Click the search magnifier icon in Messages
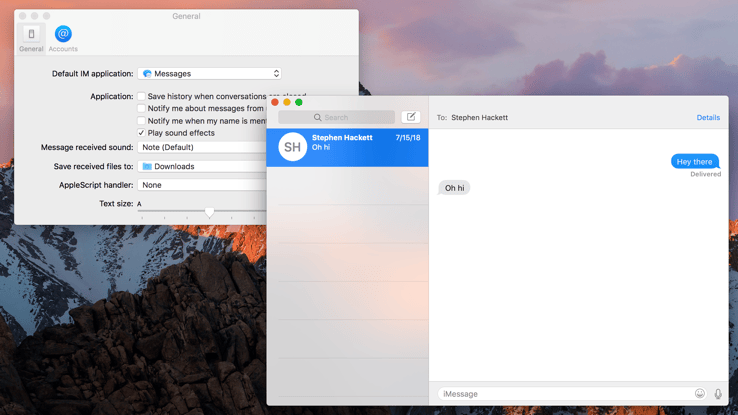Screen dimensions: 738x415 [x=318, y=117]
